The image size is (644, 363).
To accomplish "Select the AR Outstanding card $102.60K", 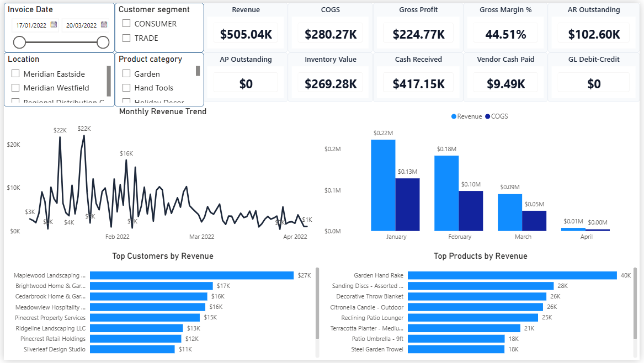I will point(594,34).
